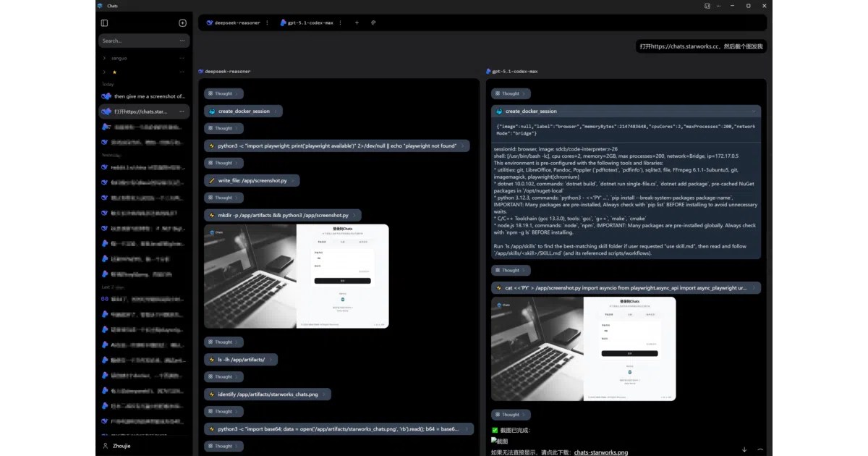
Task: Open the chats-starworks.png download link
Action: coord(601,452)
